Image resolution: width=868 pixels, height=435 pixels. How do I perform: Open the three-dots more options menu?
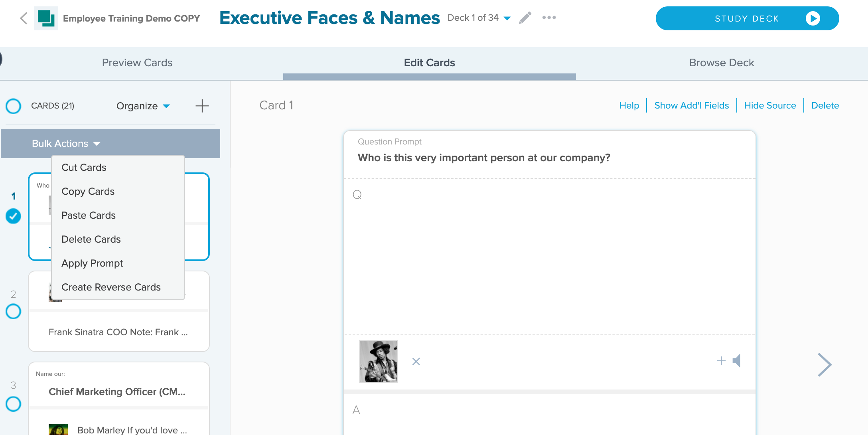(549, 18)
